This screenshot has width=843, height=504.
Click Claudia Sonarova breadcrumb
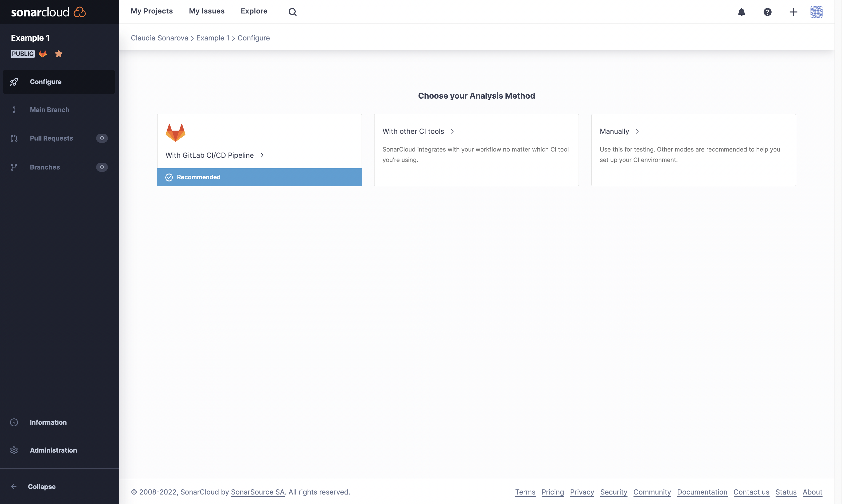tap(159, 38)
